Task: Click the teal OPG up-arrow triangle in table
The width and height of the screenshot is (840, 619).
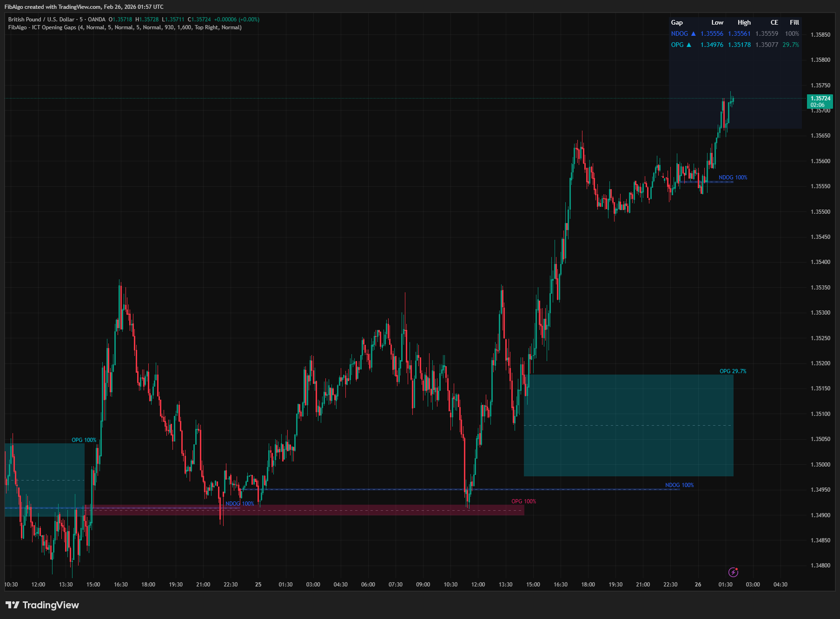Action: 689,45
